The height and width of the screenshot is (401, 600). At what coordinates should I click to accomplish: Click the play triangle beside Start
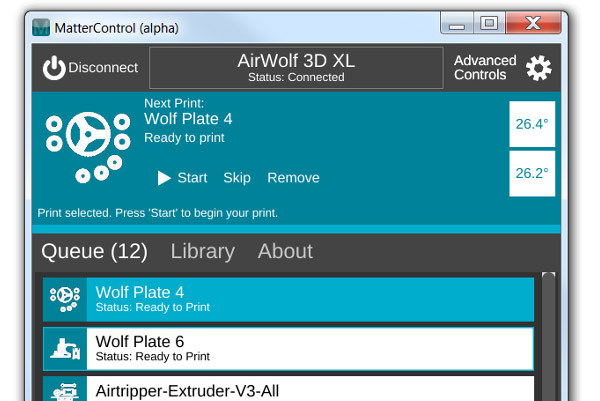(x=164, y=178)
